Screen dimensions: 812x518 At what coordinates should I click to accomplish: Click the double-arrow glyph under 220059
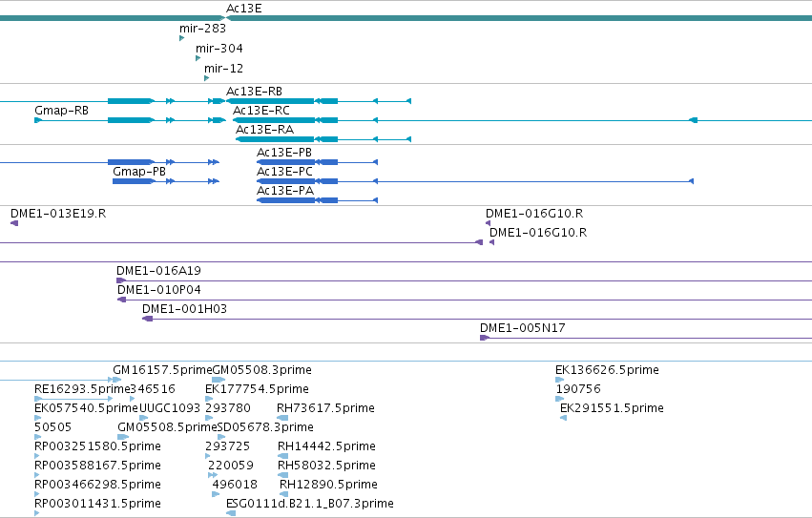click(x=213, y=475)
